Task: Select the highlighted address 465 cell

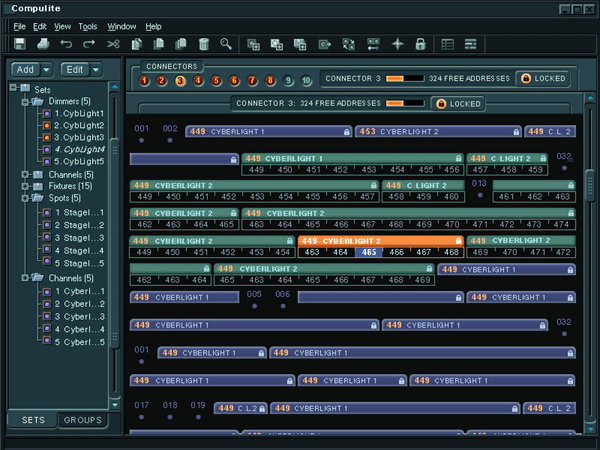Action: (x=369, y=253)
